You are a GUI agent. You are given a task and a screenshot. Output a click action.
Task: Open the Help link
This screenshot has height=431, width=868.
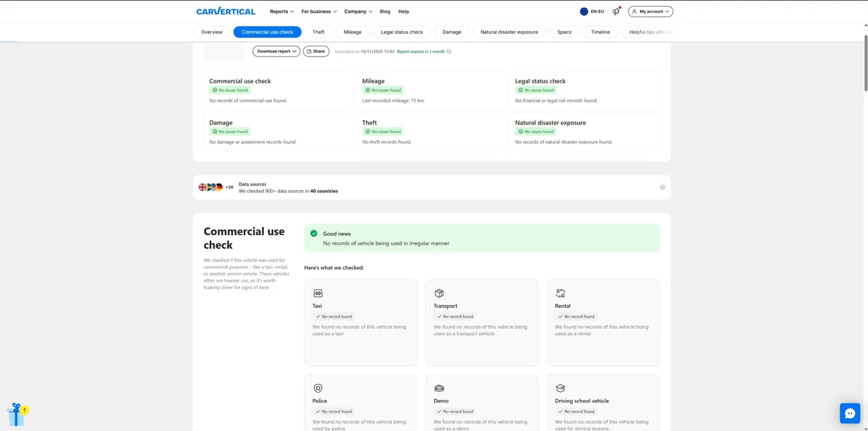(404, 12)
